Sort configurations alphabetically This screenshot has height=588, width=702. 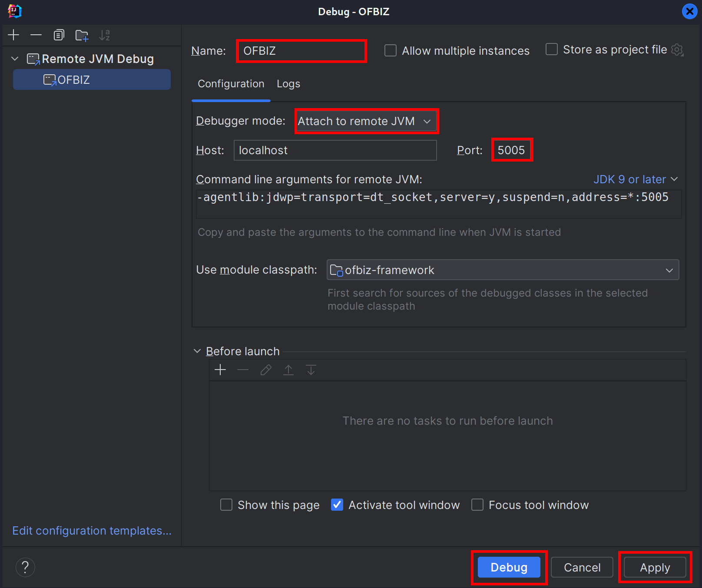point(104,35)
